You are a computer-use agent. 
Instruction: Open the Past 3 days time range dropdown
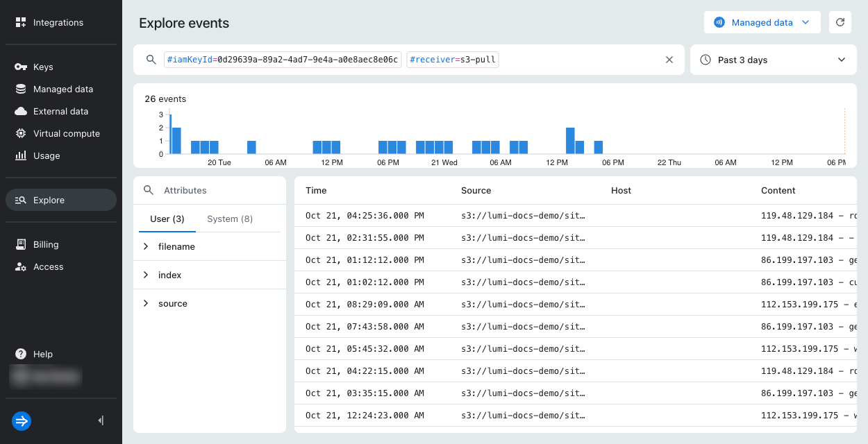click(x=774, y=60)
